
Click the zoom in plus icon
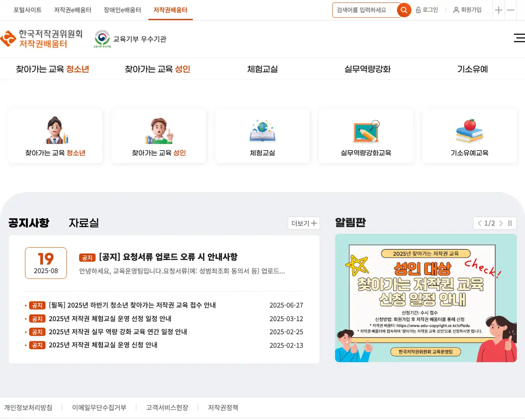coord(498,10)
